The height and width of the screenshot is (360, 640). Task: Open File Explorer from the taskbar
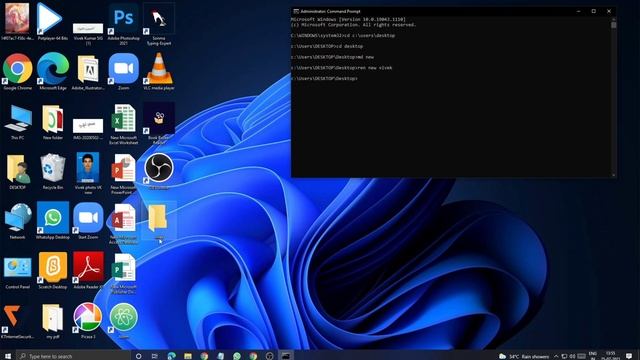tap(188, 356)
